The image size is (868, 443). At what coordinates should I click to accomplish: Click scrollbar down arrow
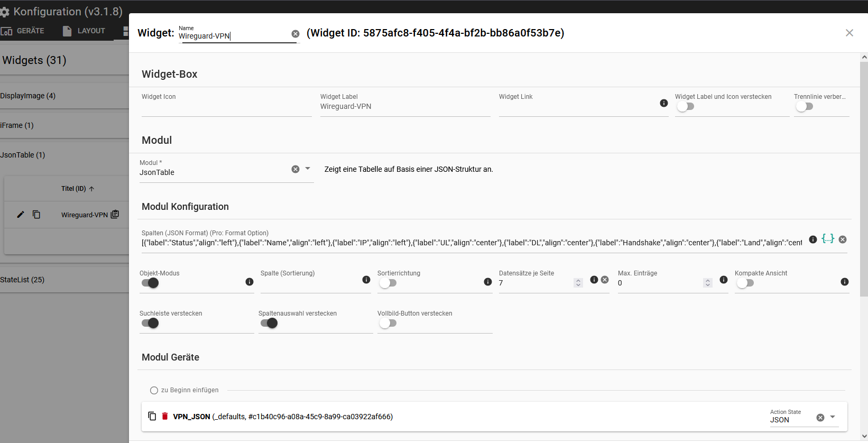864,437
